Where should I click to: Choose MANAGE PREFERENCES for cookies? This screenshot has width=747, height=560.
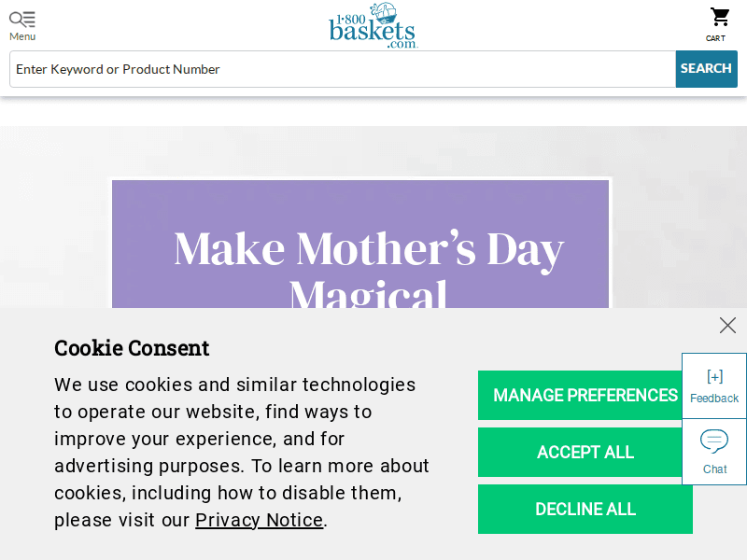point(585,395)
